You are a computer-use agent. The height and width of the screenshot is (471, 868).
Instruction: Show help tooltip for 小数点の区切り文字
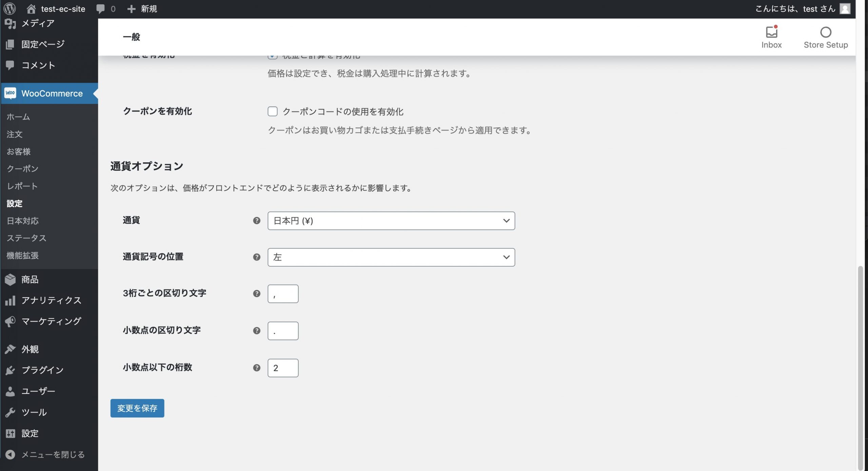(257, 331)
